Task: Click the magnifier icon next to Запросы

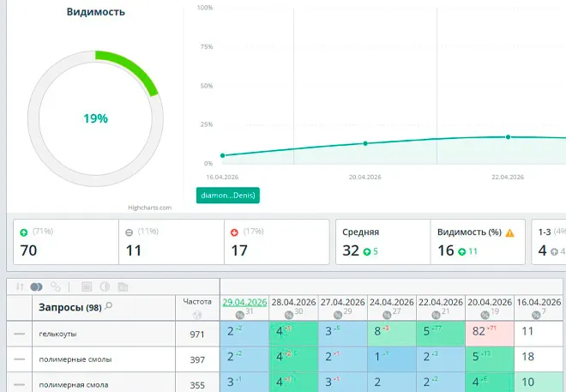Action: pos(109,306)
